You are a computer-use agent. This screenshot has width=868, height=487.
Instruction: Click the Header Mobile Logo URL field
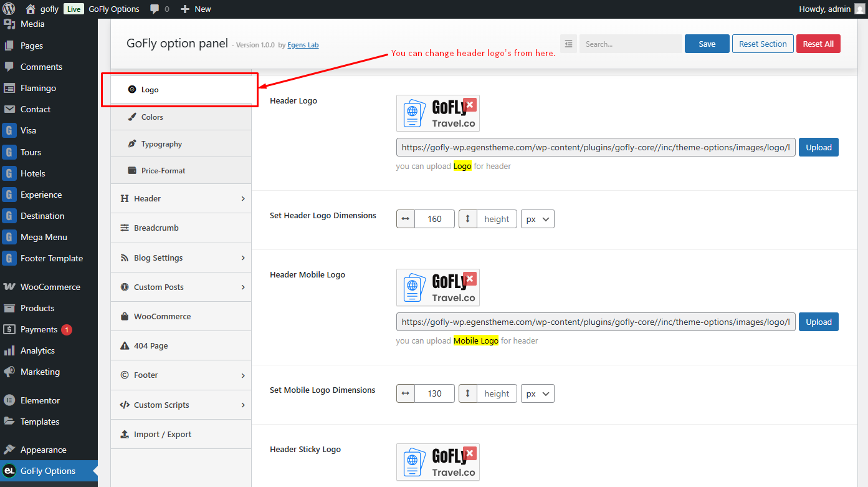point(596,322)
